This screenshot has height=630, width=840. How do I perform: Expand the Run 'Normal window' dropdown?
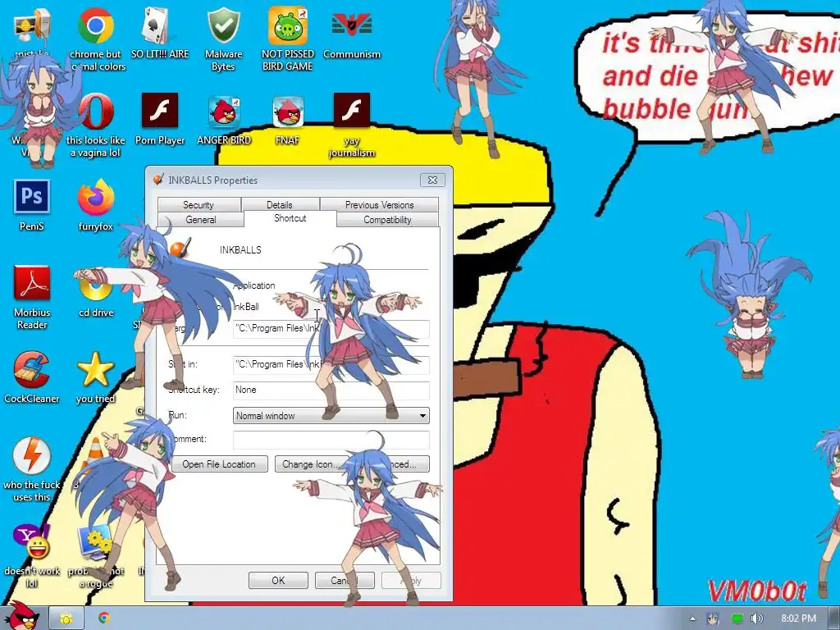point(331,416)
